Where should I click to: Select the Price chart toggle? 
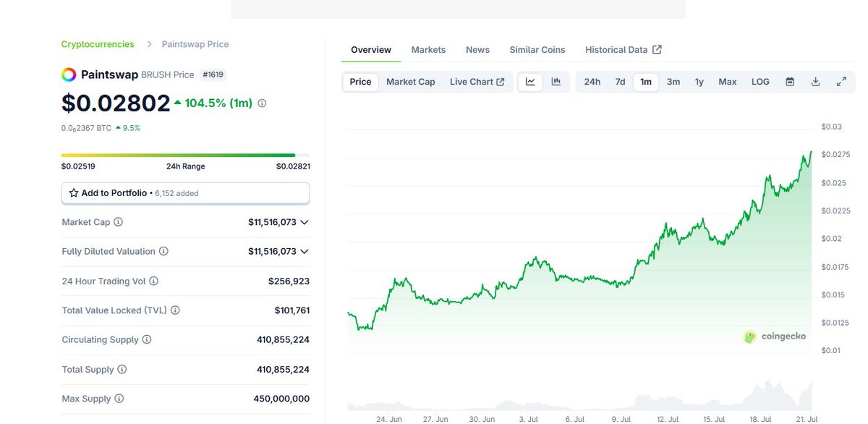360,82
